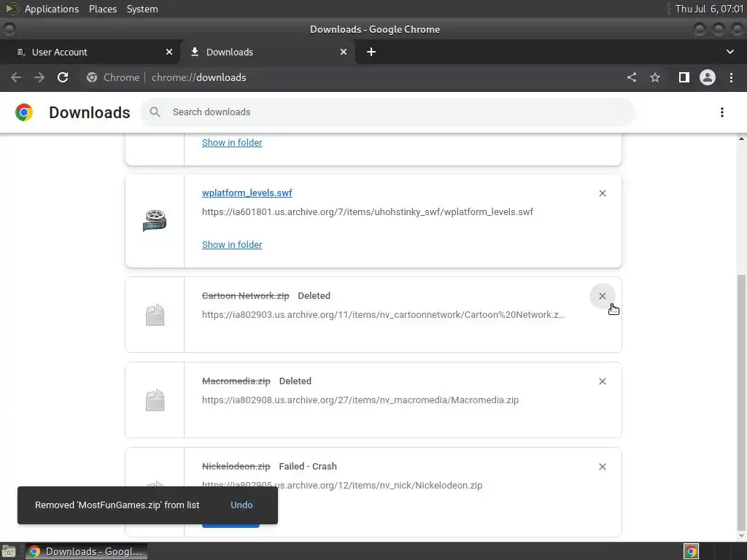Viewport: 747px width, 560px height.
Task: Click the Macromedia.zip source URL
Action: coord(360,400)
